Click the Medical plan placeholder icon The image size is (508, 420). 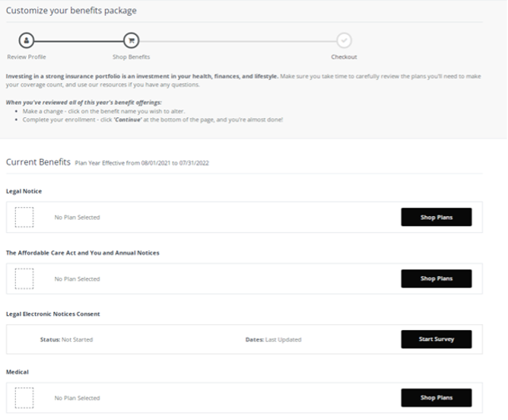coord(24,397)
